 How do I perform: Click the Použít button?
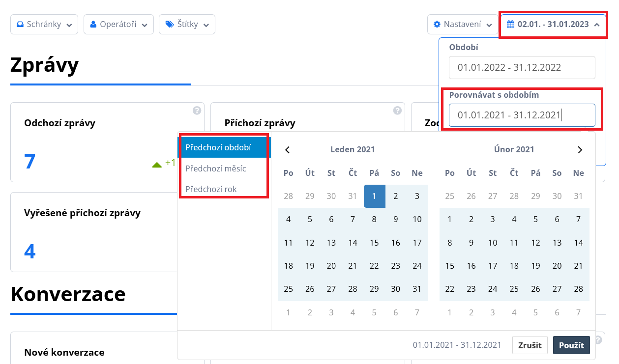click(571, 345)
